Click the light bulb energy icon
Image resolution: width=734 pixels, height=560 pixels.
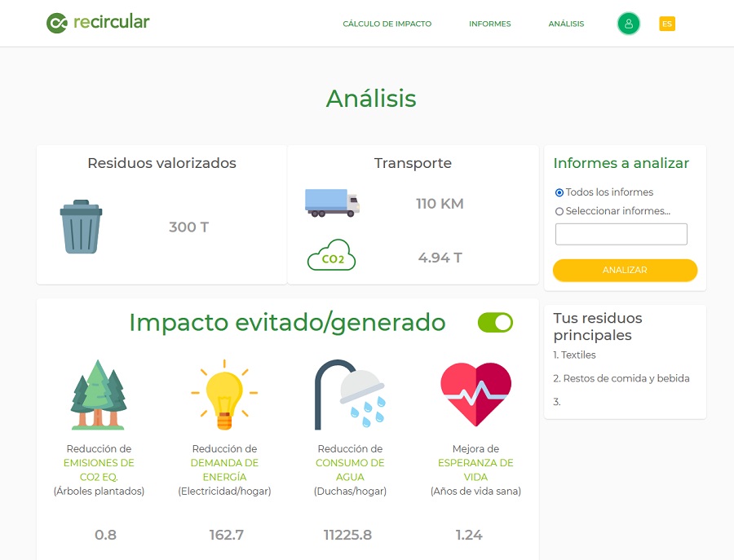tap(224, 395)
